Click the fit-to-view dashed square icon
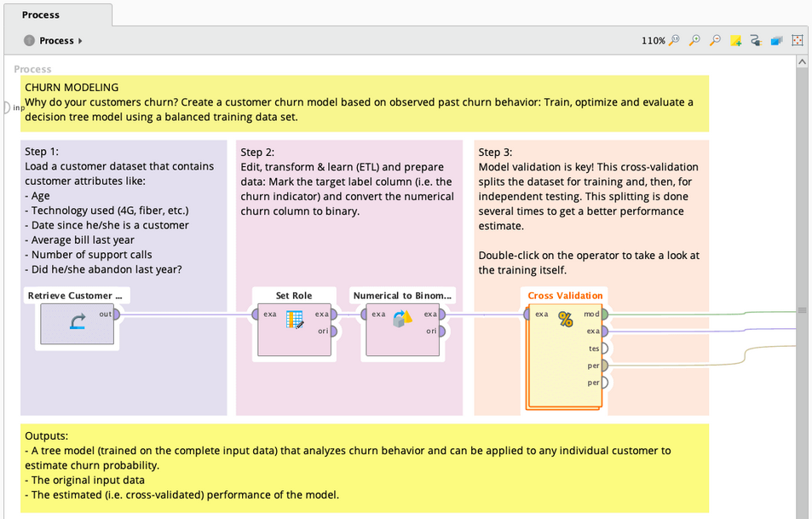 [797, 40]
